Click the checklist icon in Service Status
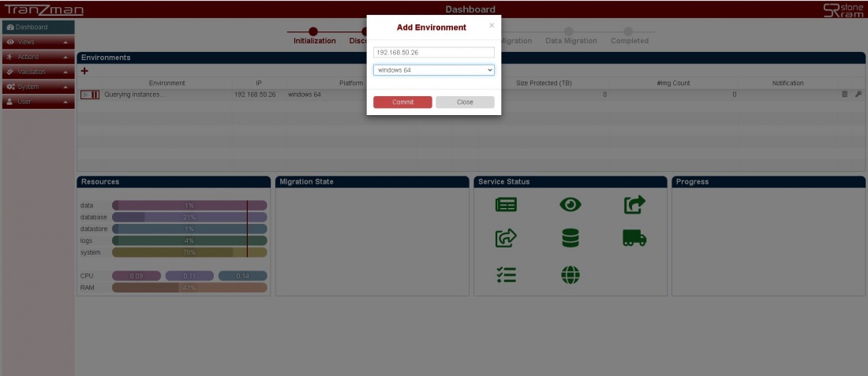Screen dimensions: 868x376 click(x=506, y=274)
